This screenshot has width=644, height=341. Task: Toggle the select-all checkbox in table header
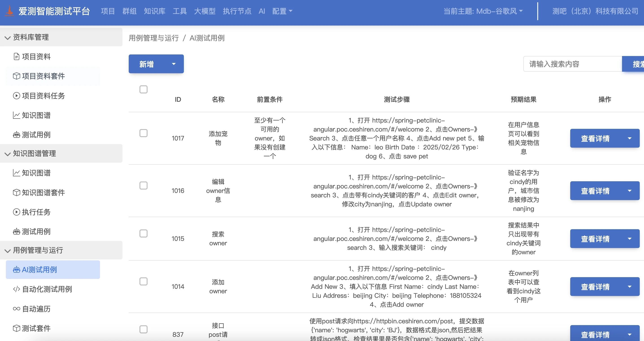click(x=143, y=89)
